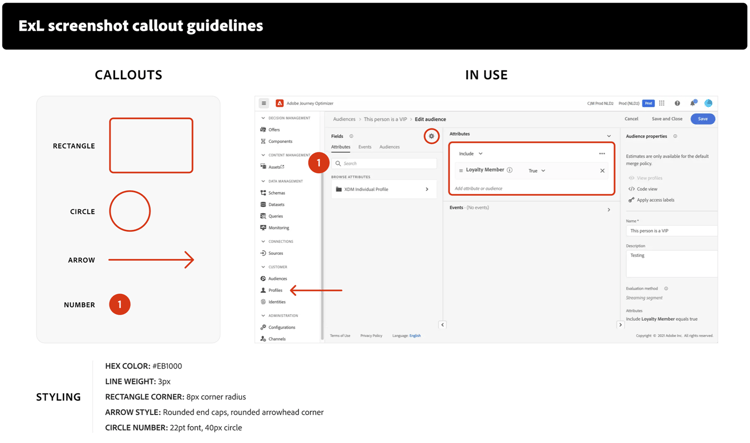Open the Include container more options menu

[602, 154]
